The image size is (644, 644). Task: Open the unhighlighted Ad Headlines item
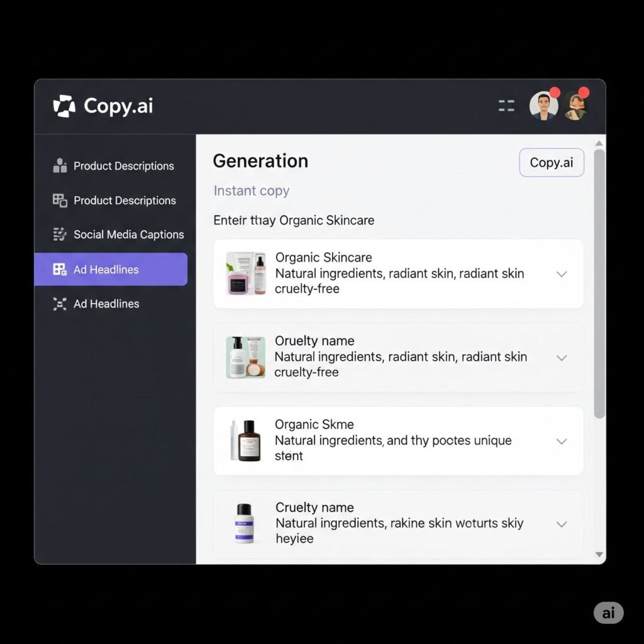[96, 304]
